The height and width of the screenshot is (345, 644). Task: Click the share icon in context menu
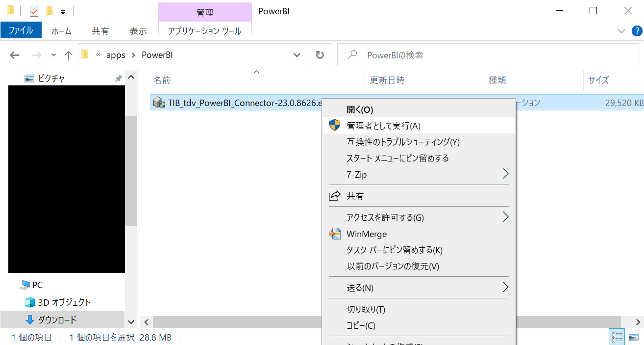pos(335,196)
